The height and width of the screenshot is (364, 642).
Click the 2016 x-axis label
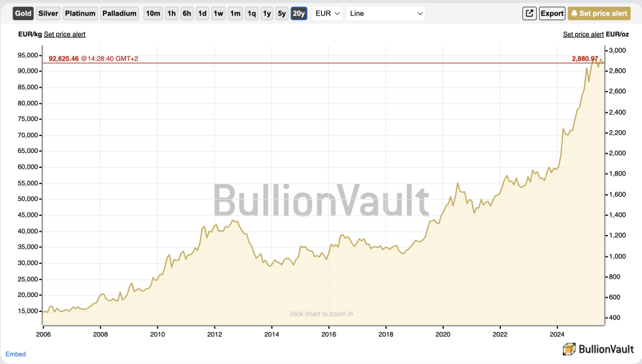[x=329, y=334]
